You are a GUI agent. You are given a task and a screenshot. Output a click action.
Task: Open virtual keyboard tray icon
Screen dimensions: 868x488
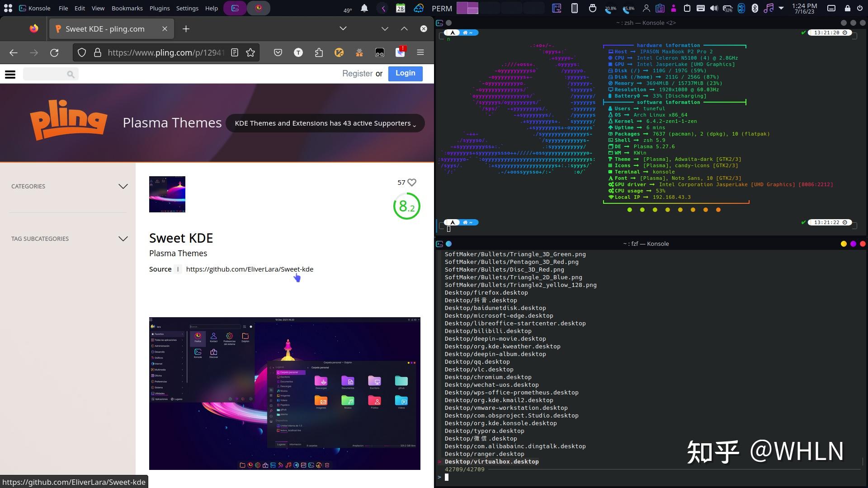tap(701, 8)
